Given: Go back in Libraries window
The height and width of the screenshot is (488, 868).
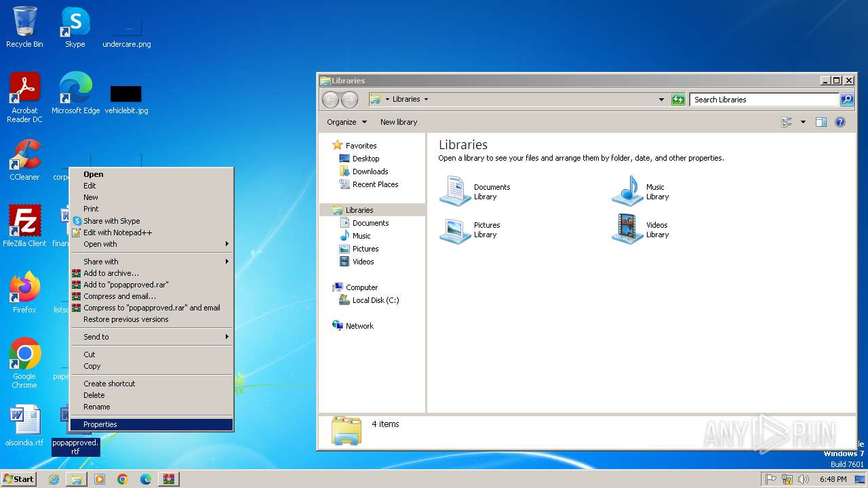Looking at the screenshot, I should 330,100.
